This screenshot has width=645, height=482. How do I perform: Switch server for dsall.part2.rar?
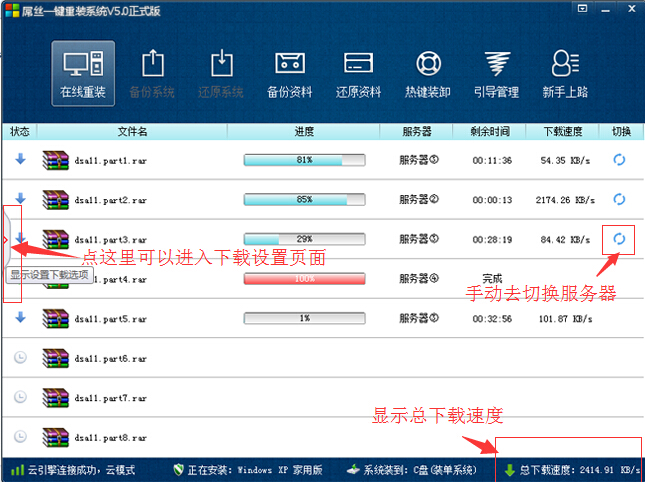619,199
